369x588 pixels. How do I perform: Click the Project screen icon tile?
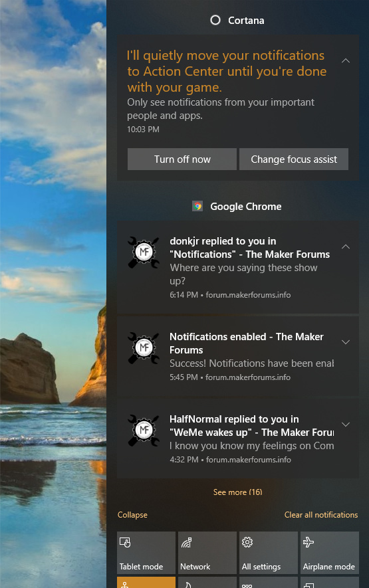pos(330,583)
